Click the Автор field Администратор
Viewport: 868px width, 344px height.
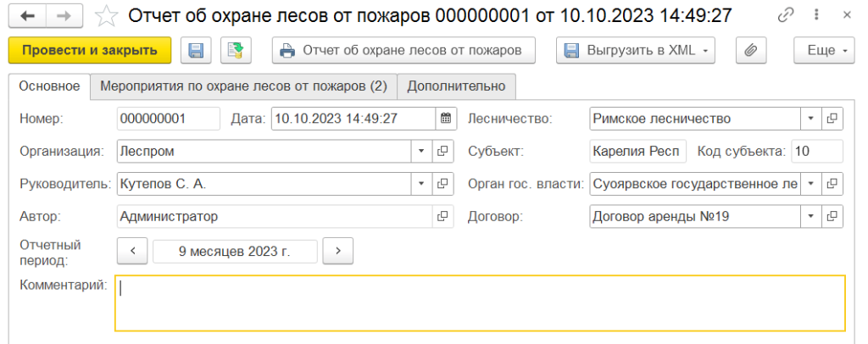coord(275,216)
